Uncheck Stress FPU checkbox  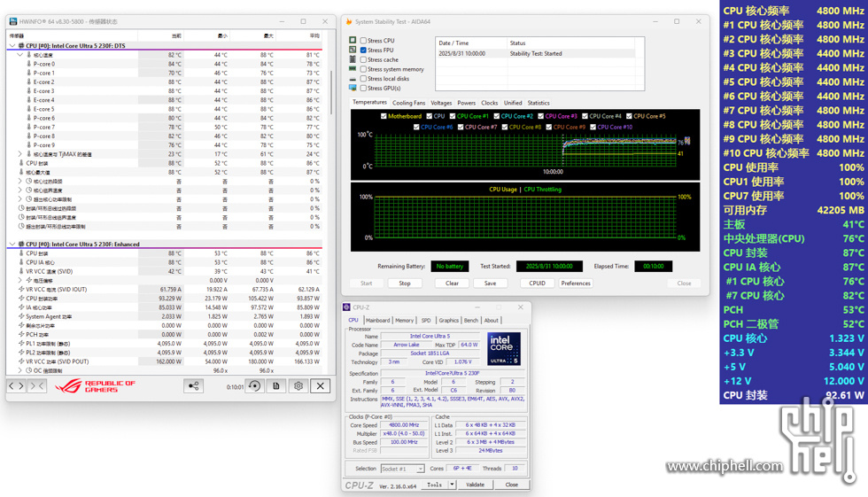363,50
